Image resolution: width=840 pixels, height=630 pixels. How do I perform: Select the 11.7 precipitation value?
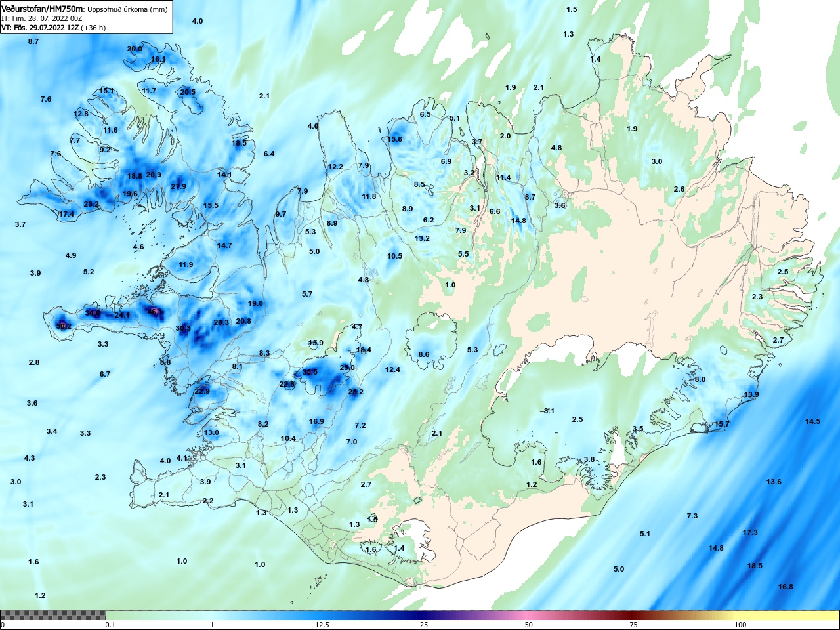pos(149,91)
